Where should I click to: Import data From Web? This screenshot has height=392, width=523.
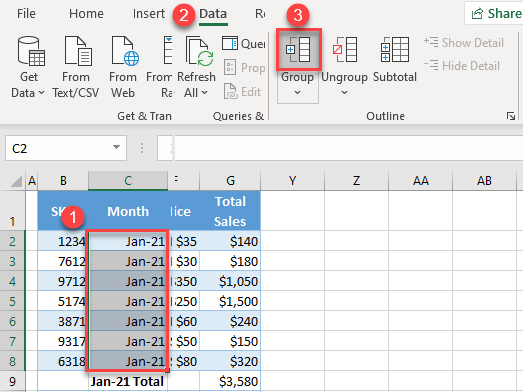pyautogui.click(x=123, y=67)
